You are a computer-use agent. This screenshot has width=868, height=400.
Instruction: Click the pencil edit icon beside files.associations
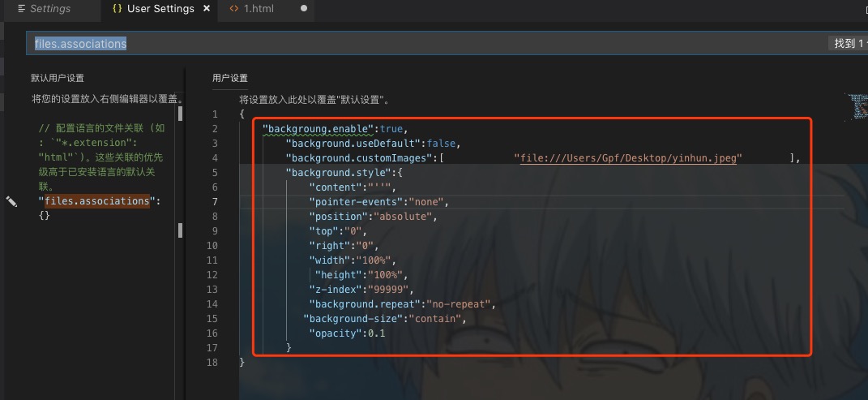point(11,201)
